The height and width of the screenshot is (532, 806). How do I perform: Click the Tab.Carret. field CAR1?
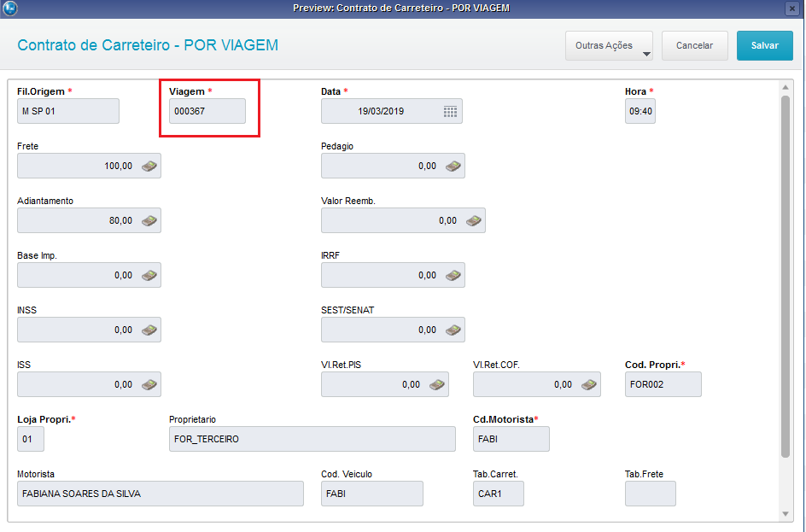pyautogui.click(x=499, y=494)
